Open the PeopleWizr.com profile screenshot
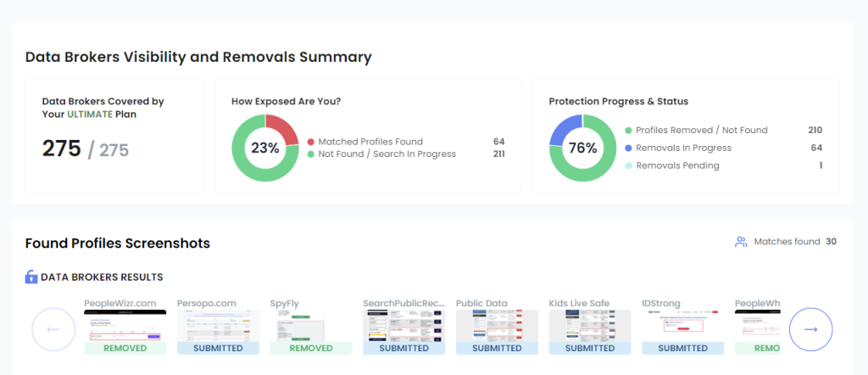This screenshot has width=868, height=375. (125, 325)
